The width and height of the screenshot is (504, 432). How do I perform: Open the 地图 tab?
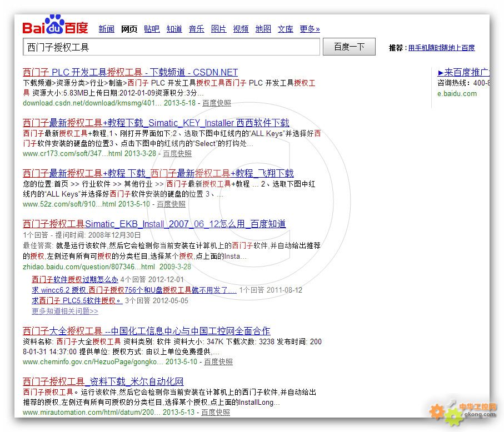click(x=263, y=29)
